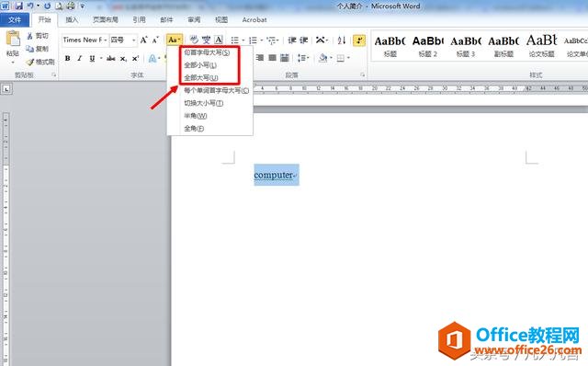Choose 半角(W) half-width option
Screen dimensions: 588x366
click(210, 116)
